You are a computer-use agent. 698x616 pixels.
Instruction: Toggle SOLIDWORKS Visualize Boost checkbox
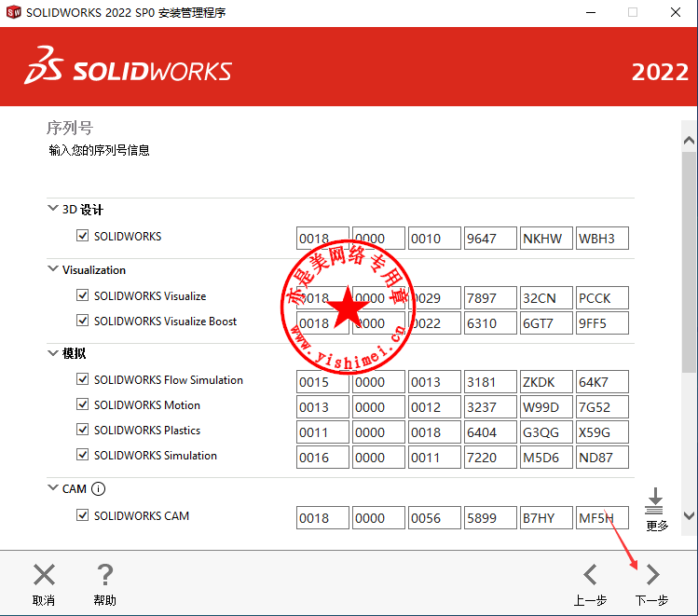82,321
